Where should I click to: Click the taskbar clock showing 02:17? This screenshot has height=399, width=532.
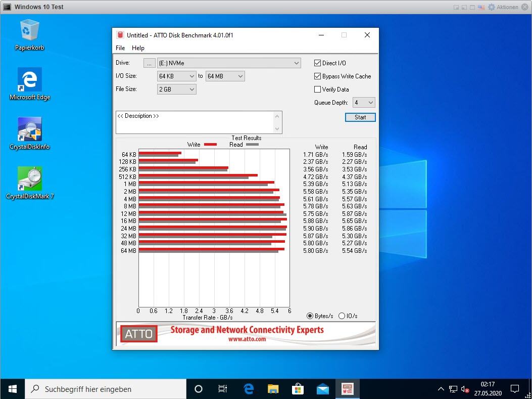[x=488, y=389]
